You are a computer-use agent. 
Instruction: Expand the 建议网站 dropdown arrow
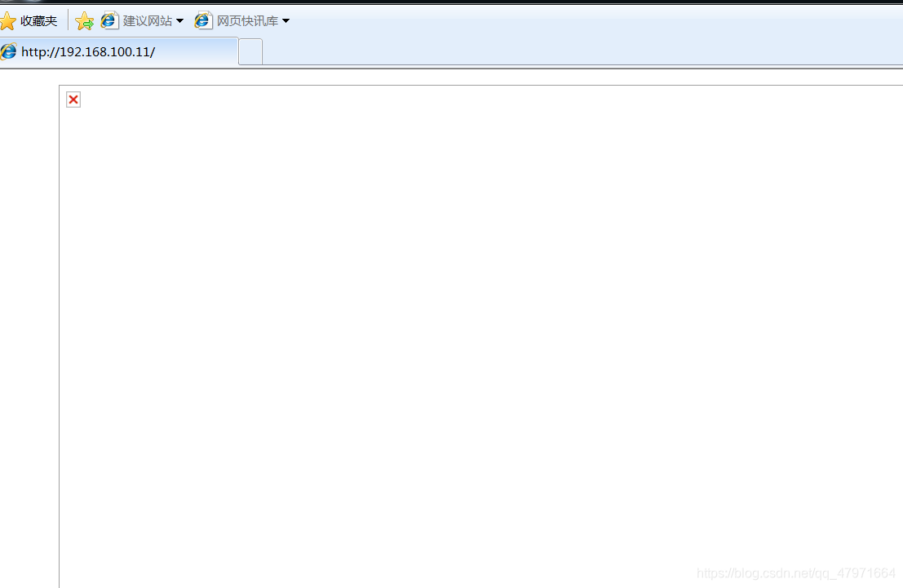[179, 21]
